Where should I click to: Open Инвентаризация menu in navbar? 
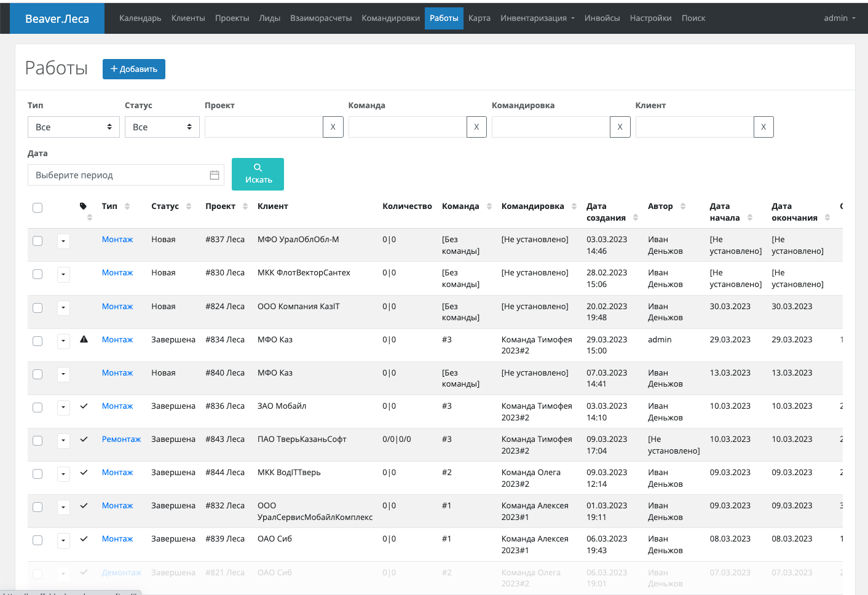pyautogui.click(x=537, y=18)
